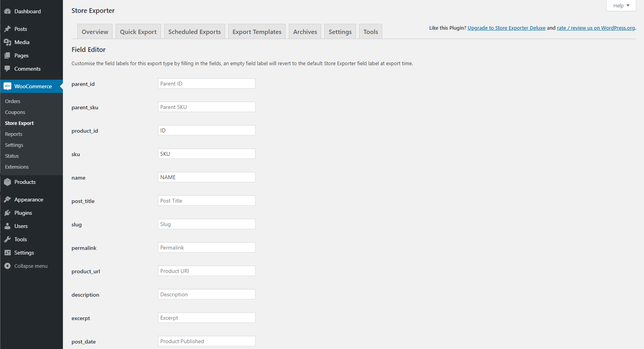The image size is (644, 349).
Task: Click the Posts pushpin icon
Action: pos(7,29)
